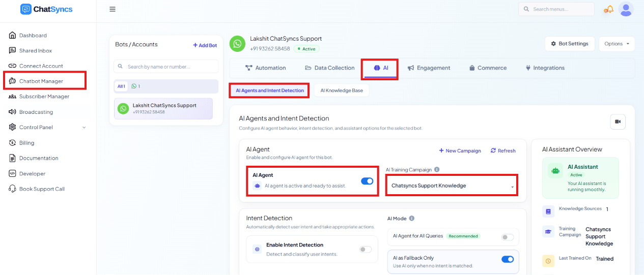Viewport: 644px width, 275px height.
Task: Open the user profile avatar
Action: pos(626,9)
